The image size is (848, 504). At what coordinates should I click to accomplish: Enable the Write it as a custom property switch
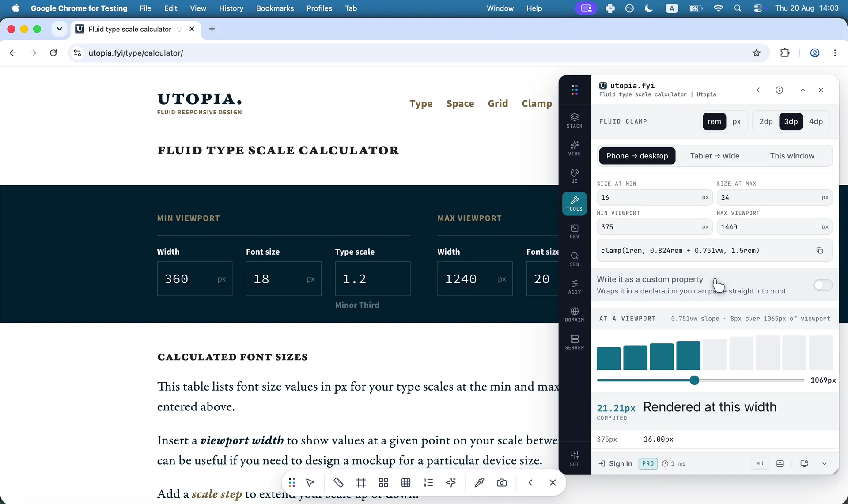tap(823, 285)
